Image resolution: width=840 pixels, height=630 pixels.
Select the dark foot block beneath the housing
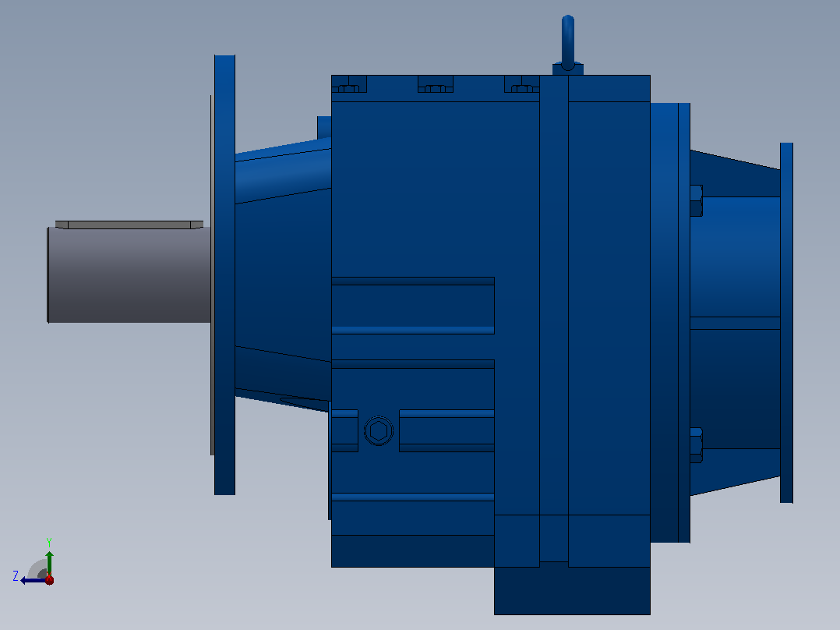point(572,591)
